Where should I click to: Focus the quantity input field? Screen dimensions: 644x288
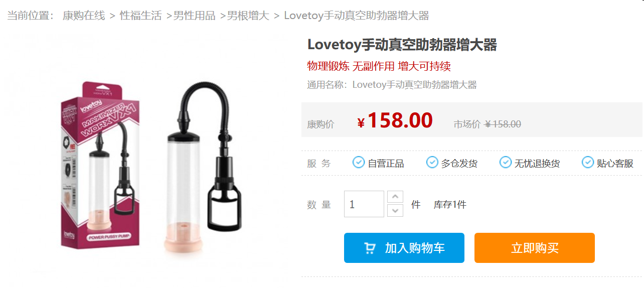(x=364, y=204)
